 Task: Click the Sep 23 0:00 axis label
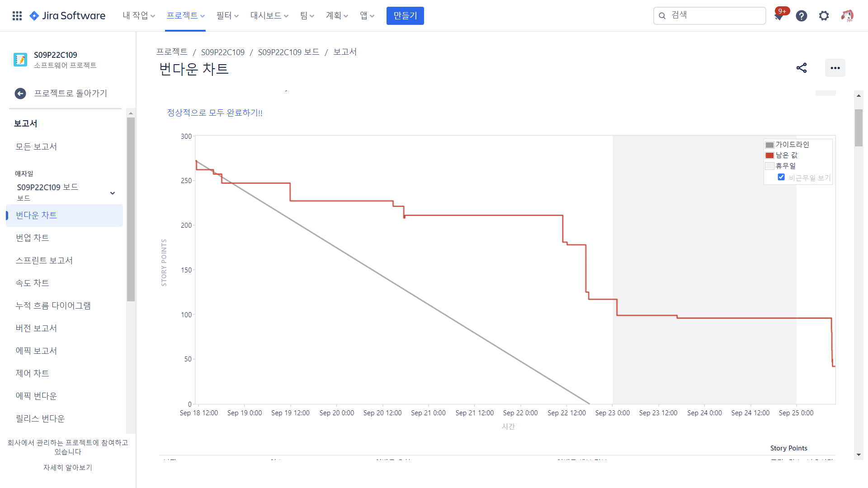[x=612, y=413]
